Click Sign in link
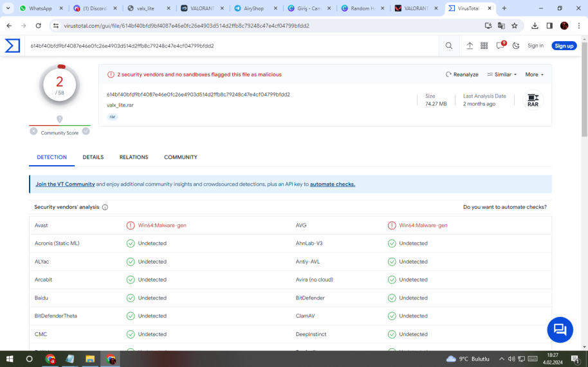 [x=535, y=46]
